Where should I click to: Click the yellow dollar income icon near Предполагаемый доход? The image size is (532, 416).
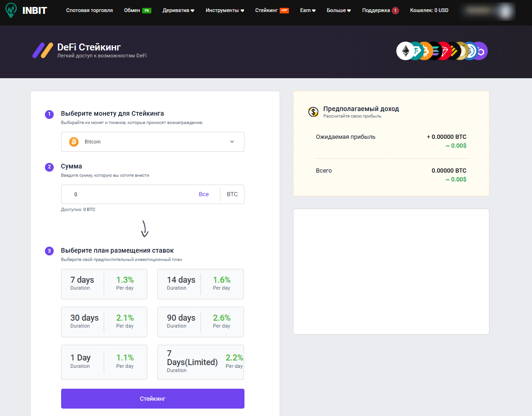[313, 111]
